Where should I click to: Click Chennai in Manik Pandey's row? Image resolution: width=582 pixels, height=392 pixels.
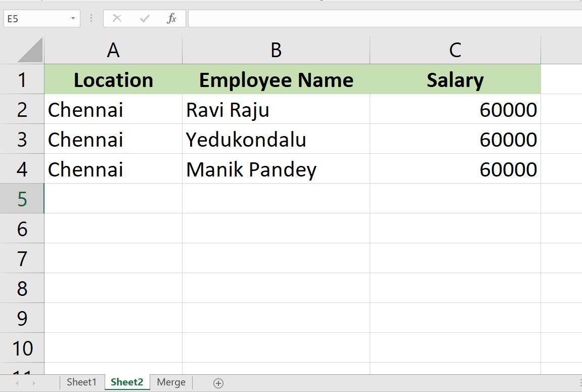pyautogui.click(x=113, y=169)
